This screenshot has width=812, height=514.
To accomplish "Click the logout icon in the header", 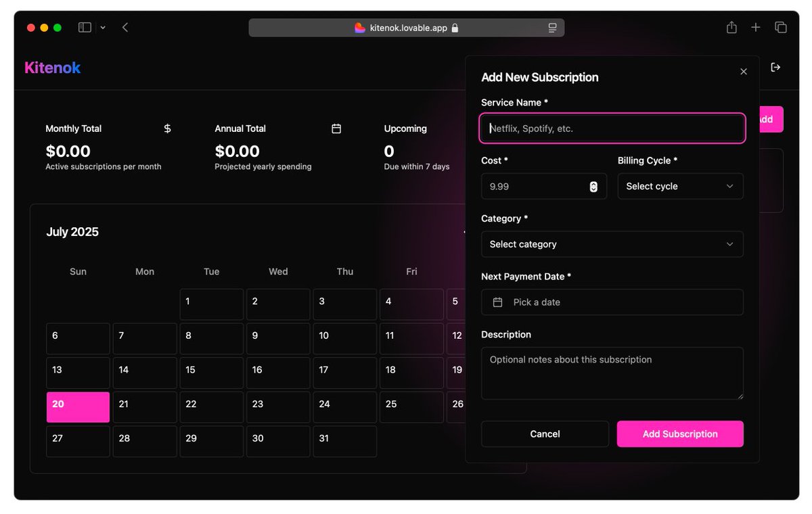I will (x=775, y=67).
